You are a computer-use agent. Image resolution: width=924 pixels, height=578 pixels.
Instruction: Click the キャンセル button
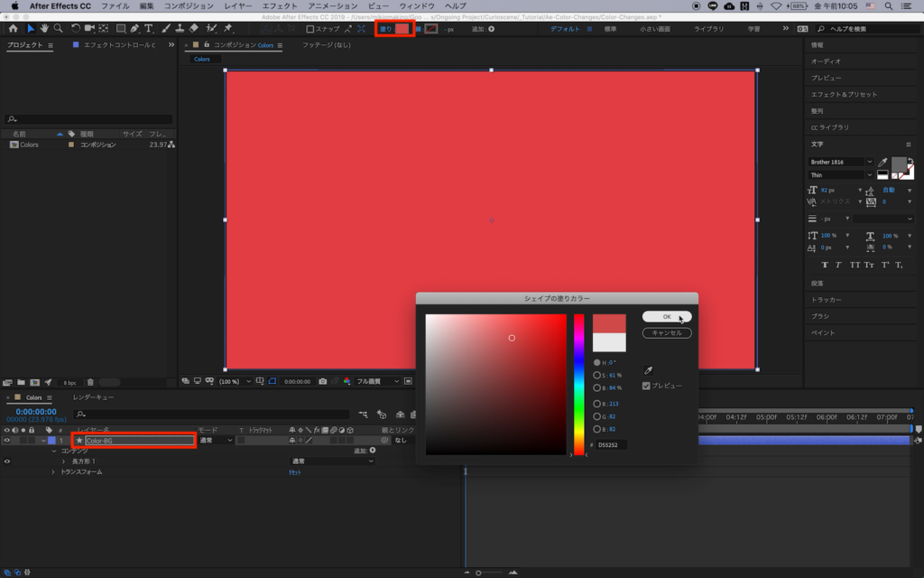[666, 333]
